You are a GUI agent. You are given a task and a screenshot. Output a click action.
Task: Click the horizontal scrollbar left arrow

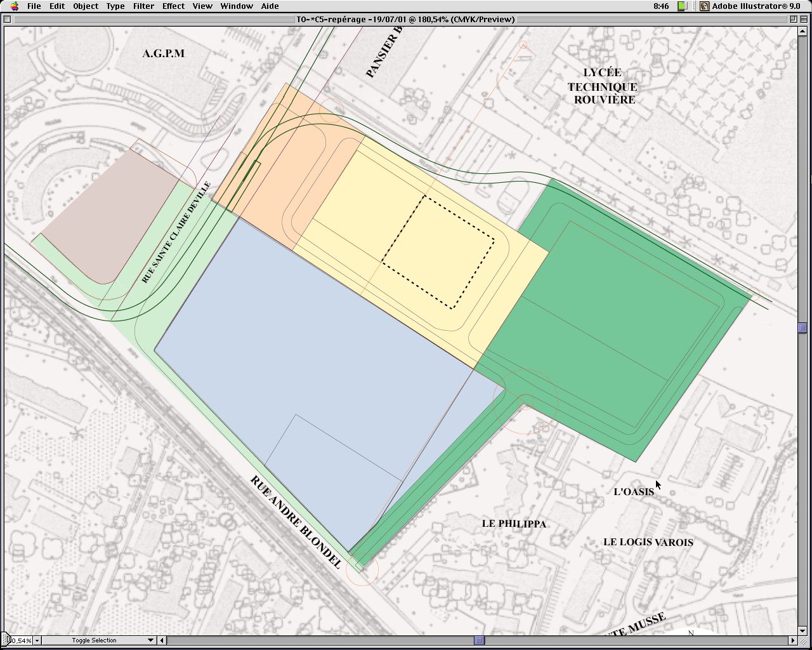162,640
